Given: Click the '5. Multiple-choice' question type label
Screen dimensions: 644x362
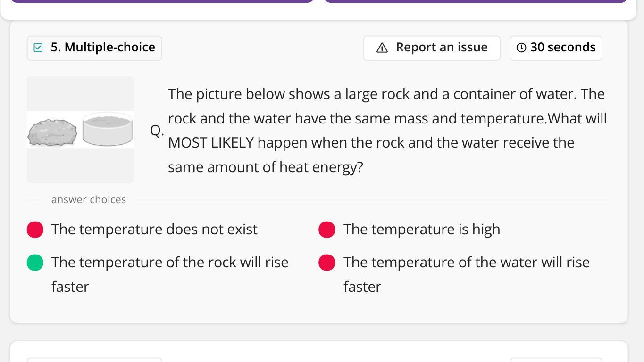Looking at the screenshot, I should click(x=103, y=48).
